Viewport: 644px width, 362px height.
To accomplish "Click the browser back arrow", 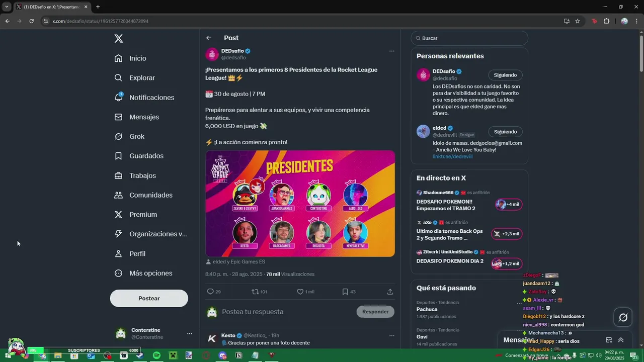I will click(x=7, y=21).
